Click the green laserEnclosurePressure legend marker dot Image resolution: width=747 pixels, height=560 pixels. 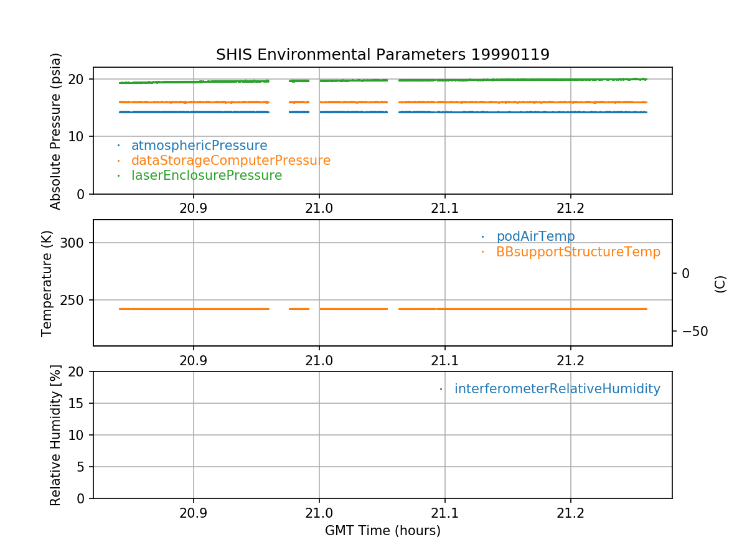coord(118,175)
